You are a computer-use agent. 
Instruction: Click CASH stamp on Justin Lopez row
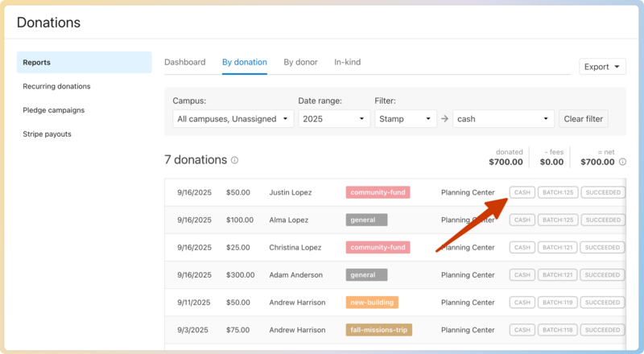tap(522, 192)
